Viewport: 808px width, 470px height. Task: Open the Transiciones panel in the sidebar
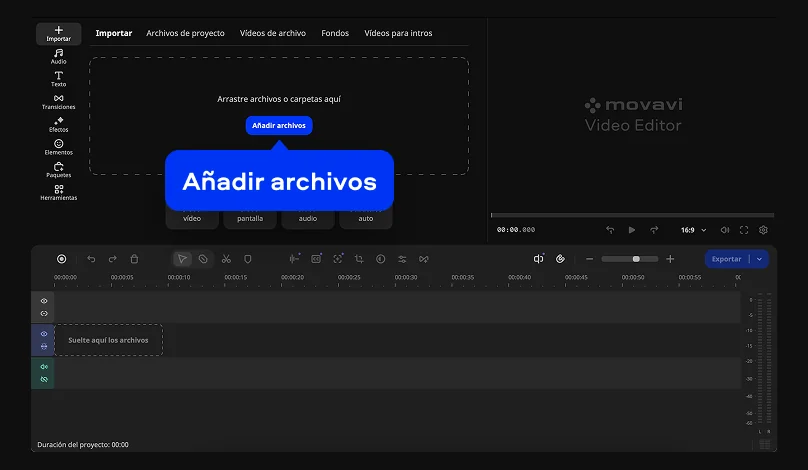click(58, 101)
